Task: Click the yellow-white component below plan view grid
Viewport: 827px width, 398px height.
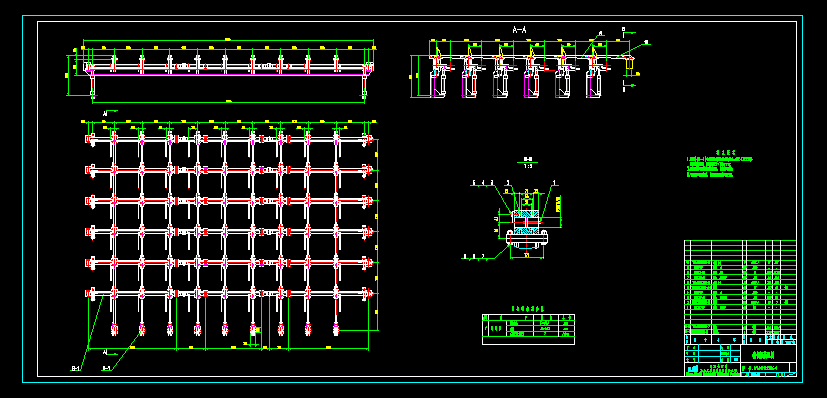Action: [253, 331]
